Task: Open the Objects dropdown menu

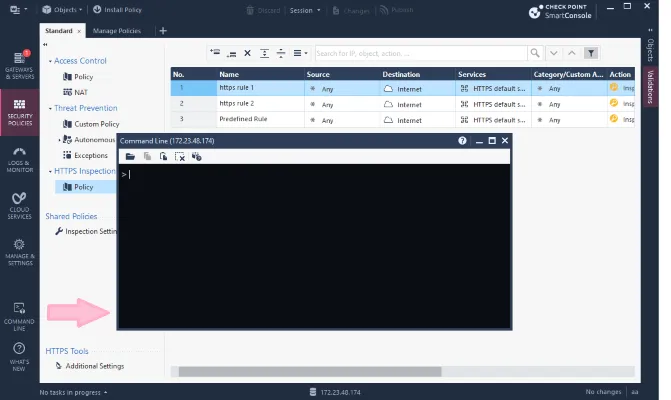Action: pos(62,9)
